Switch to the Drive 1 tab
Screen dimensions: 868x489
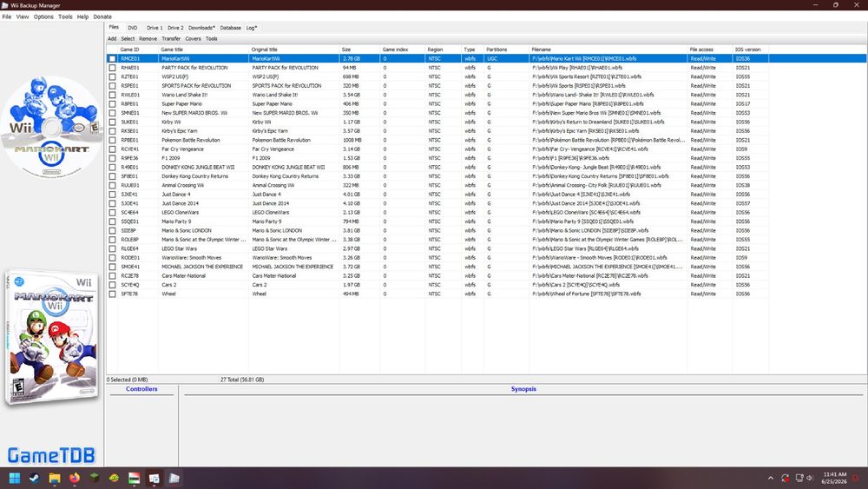[x=155, y=28]
